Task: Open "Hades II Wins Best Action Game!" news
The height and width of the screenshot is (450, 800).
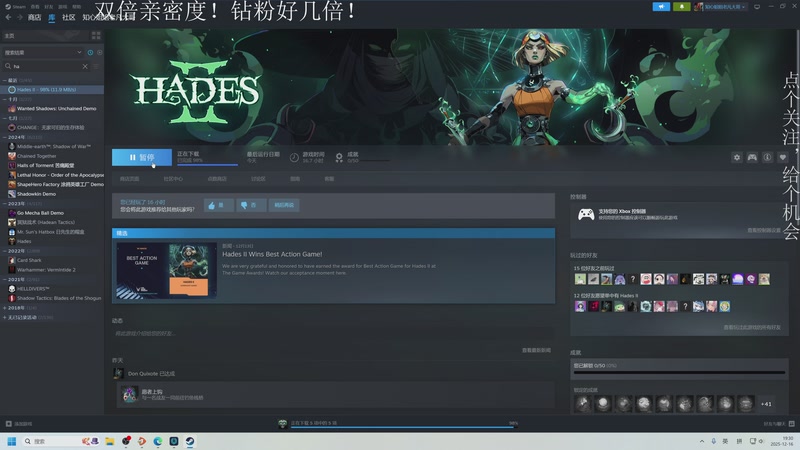Action: (x=272, y=254)
